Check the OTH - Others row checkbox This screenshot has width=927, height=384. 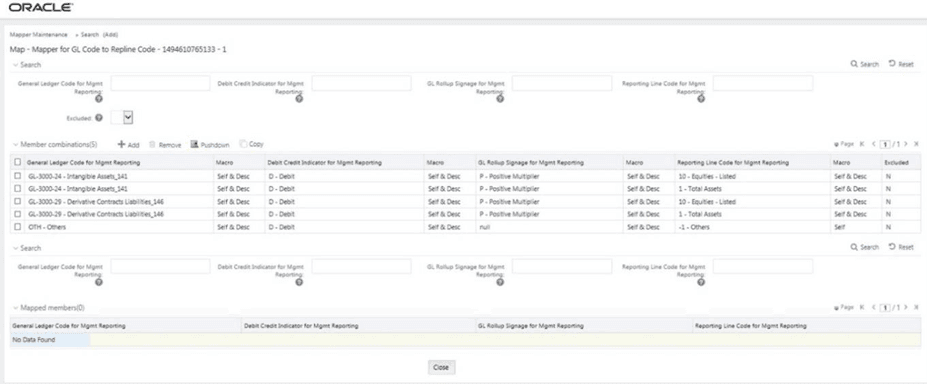(x=18, y=227)
